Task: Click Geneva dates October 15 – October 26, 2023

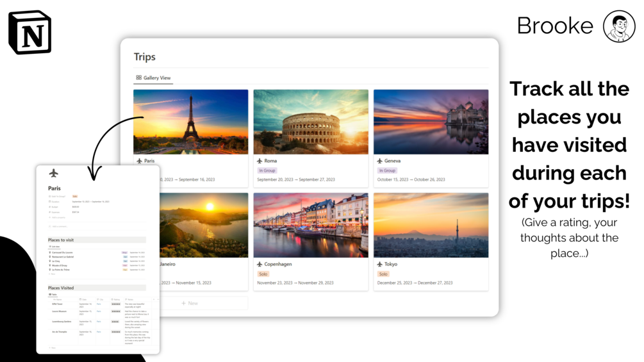Action: click(x=411, y=180)
